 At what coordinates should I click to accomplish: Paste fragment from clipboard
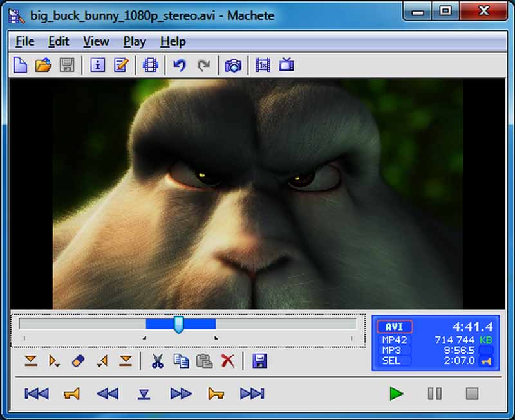pos(203,361)
